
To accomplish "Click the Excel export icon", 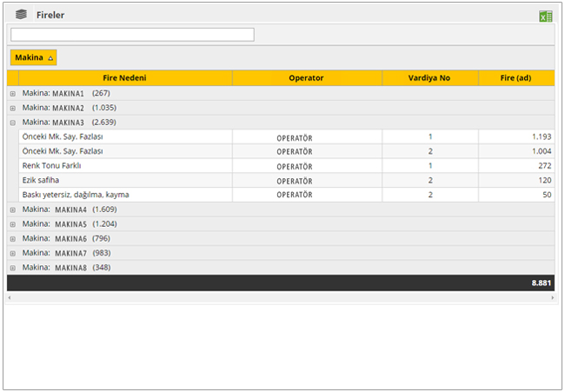I will [x=545, y=16].
